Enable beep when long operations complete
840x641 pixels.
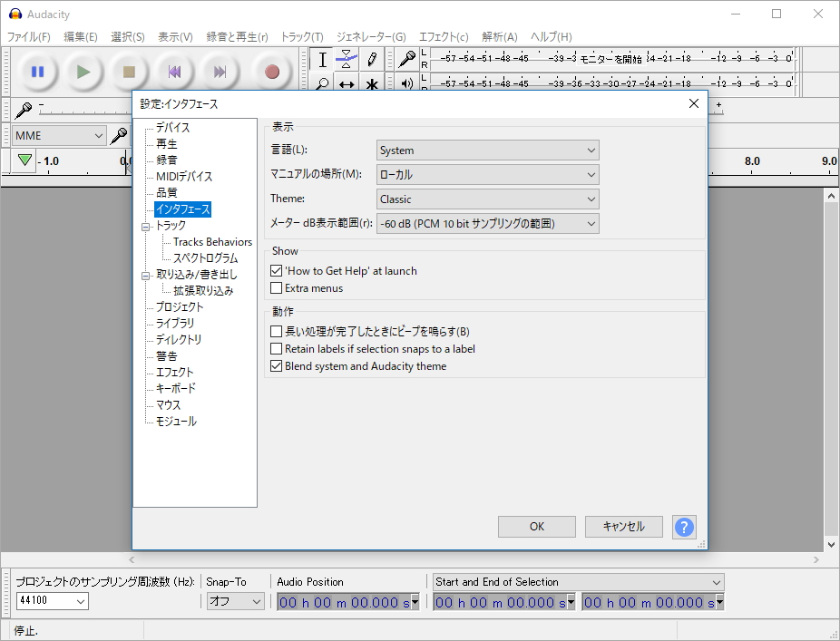276,331
